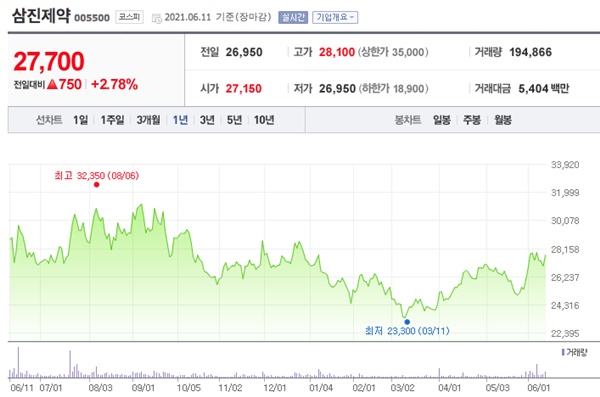Click the 상한가 35,000 upper limit text
This screenshot has height=397, width=600.
tap(393, 52)
